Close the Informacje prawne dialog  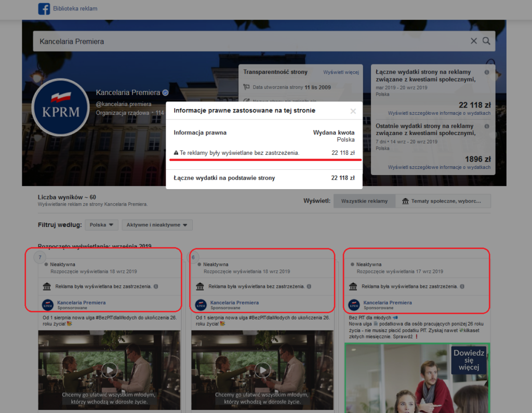coord(353,111)
